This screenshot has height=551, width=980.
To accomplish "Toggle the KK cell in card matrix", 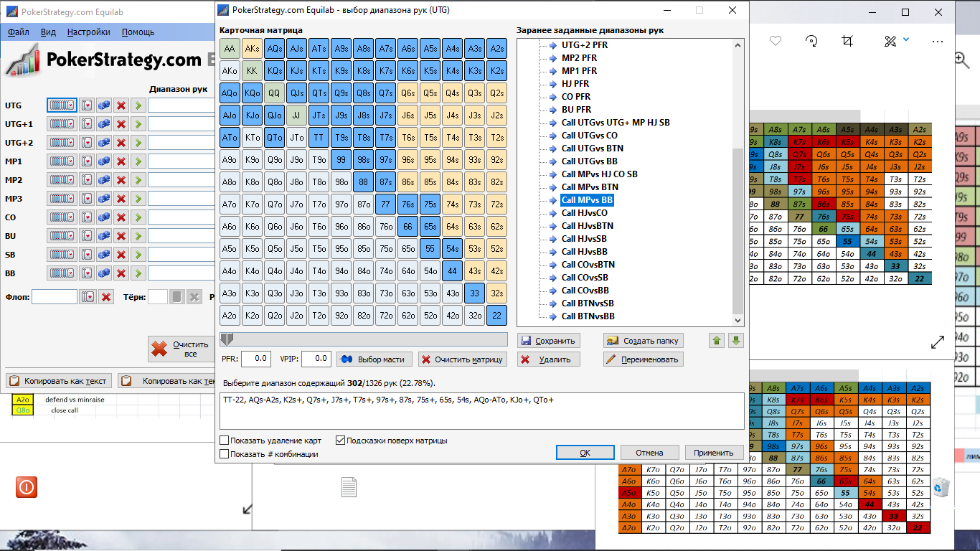I will 252,71.
